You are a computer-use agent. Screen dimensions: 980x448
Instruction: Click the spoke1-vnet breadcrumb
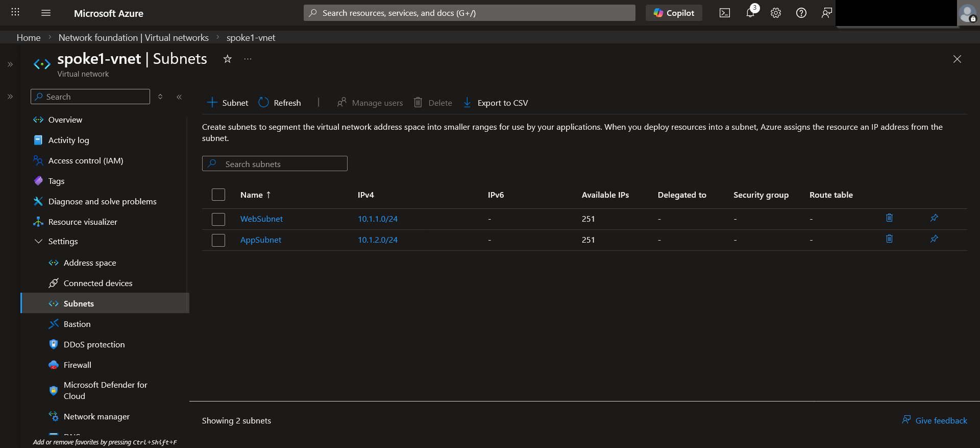(251, 37)
